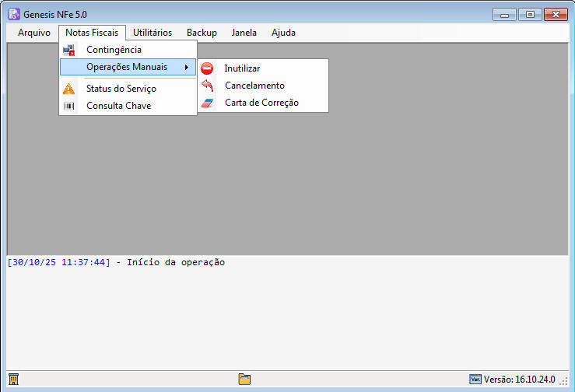
Task: Open the Utilitários menu
Action: [x=153, y=33]
